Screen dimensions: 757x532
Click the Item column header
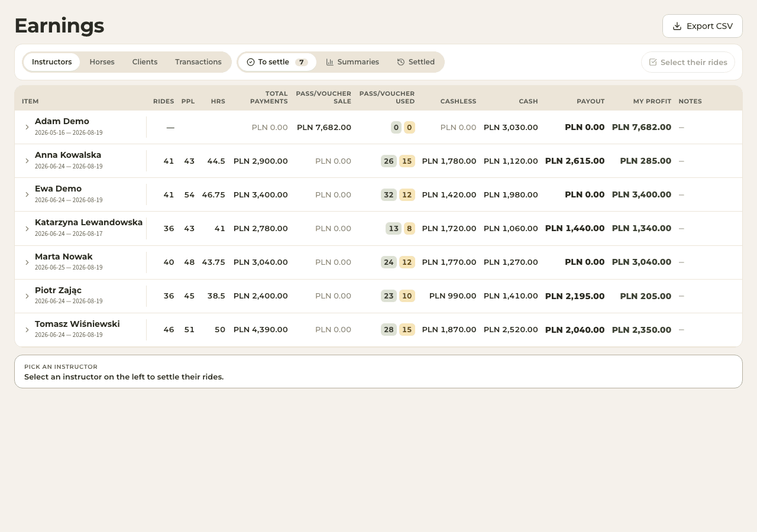30,102
